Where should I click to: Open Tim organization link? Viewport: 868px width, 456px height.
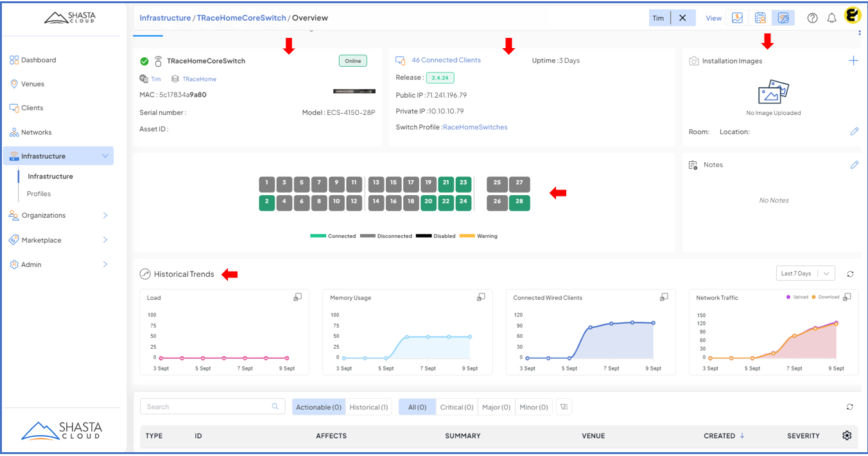[156, 79]
